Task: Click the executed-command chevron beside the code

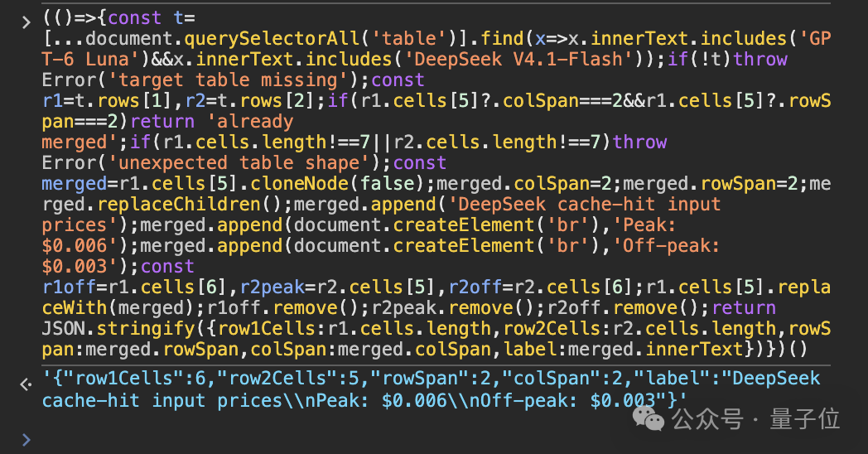Action: (x=26, y=22)
